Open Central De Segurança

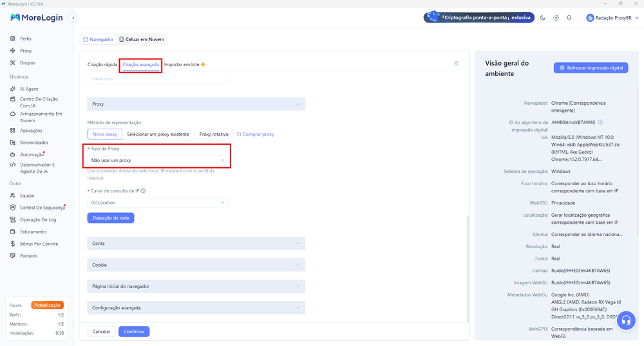pyautogui.click(x=42, y=208)
